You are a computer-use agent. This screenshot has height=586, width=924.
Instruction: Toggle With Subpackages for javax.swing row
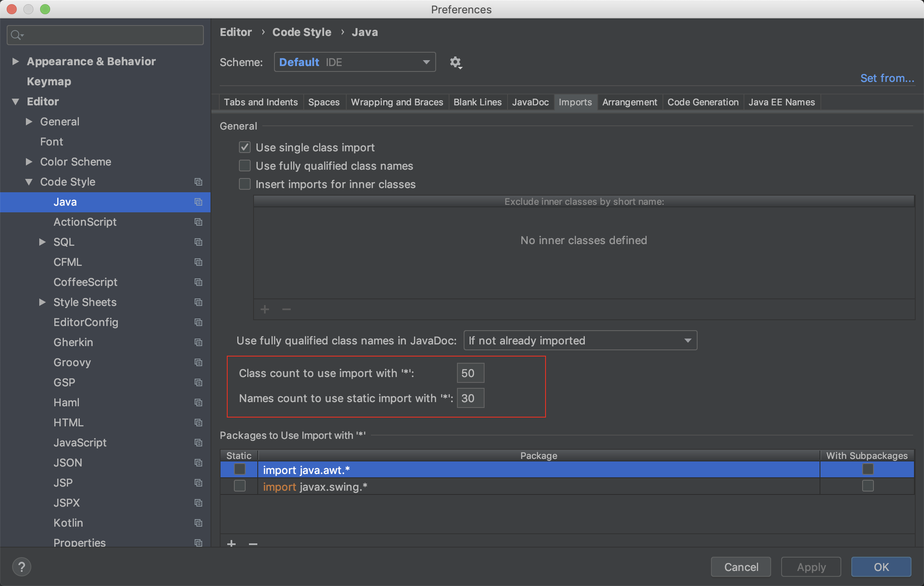point(868,486)
